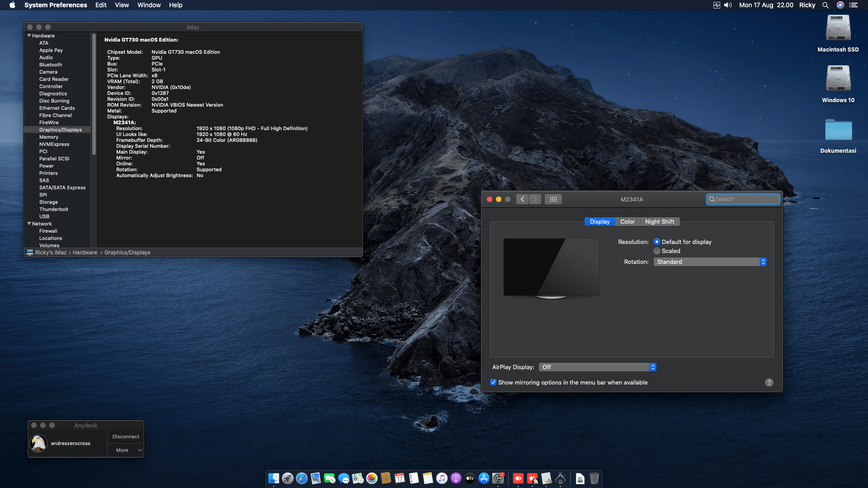Open the Help menu

point(175,5)
